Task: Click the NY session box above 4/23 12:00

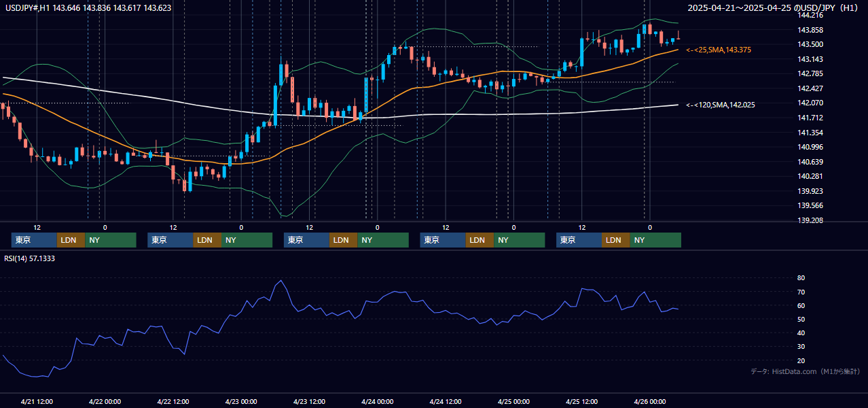Action: click(x=383, y=240)
